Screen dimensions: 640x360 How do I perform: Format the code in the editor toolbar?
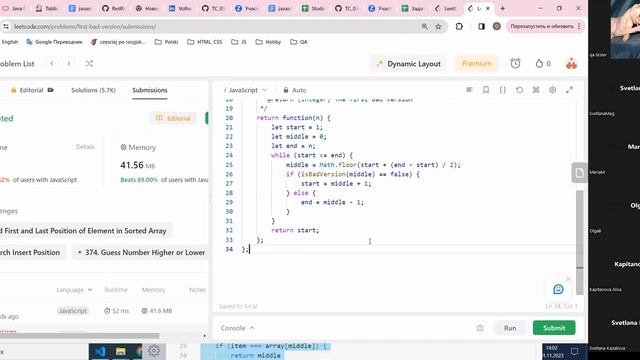pos(469,90)
